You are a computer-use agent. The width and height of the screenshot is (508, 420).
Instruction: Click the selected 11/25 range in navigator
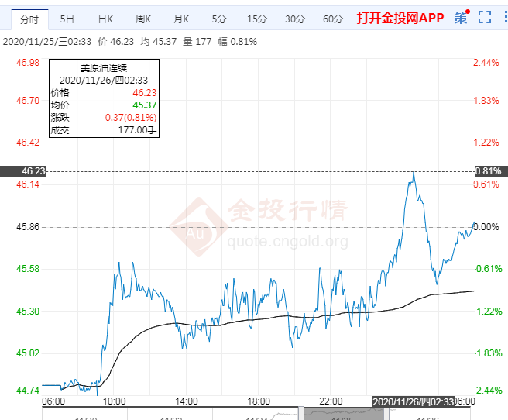click(343, 414)
